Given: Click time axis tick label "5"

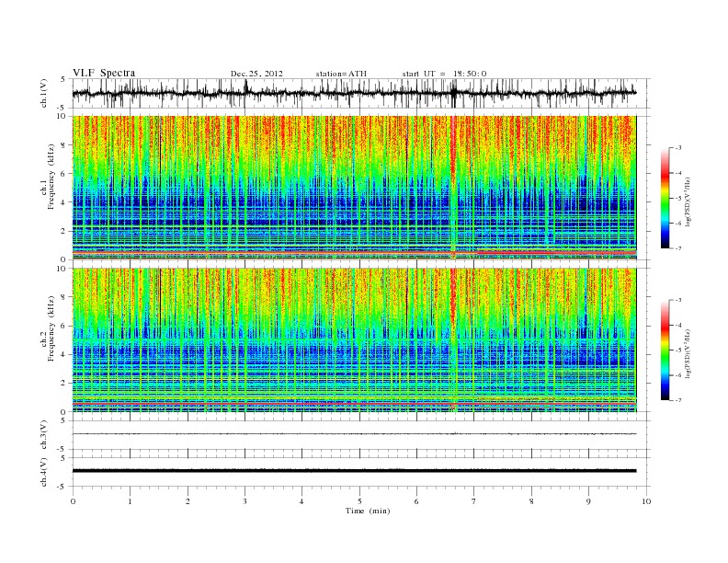Looking at the screenshot, I should pos(359,501).
